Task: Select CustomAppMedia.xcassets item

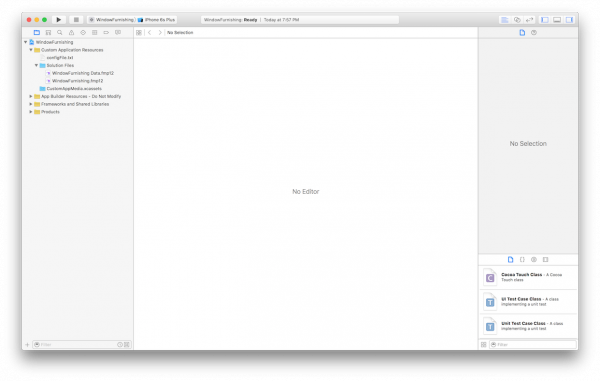Action: coord(74,88)
